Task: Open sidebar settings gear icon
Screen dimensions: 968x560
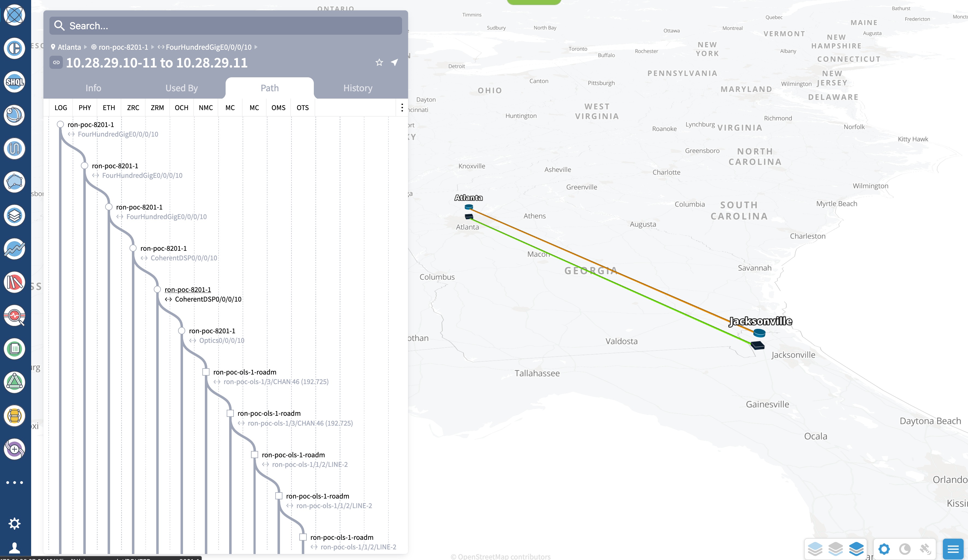Action: point(14,523)
